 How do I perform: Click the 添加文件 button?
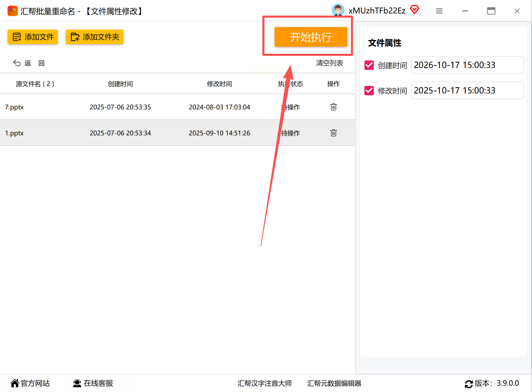(33, 37)
